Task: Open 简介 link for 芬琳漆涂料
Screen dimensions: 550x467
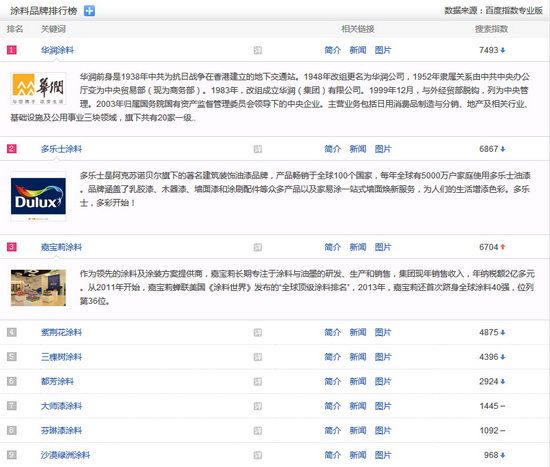Action: [x=333, y=431]
